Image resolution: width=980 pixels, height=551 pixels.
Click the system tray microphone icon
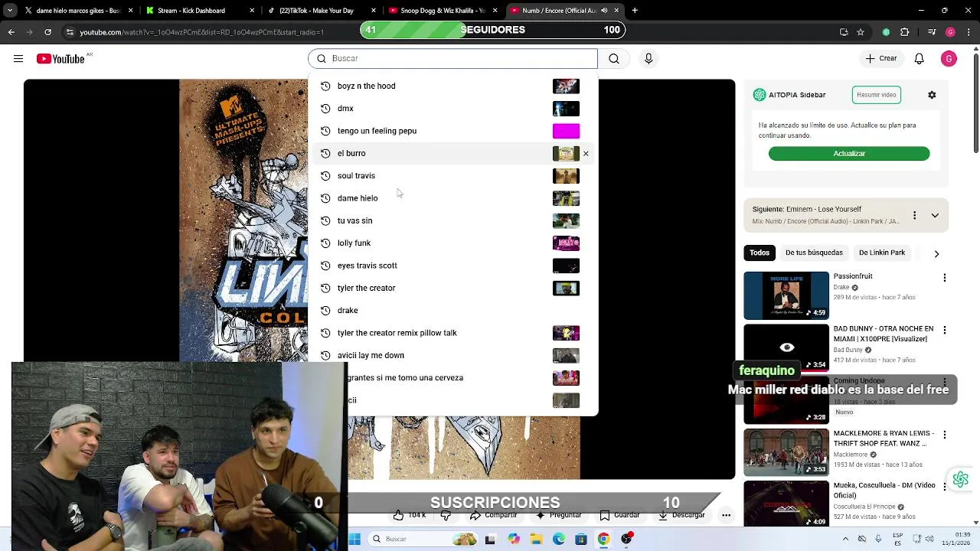click(878, 539)
